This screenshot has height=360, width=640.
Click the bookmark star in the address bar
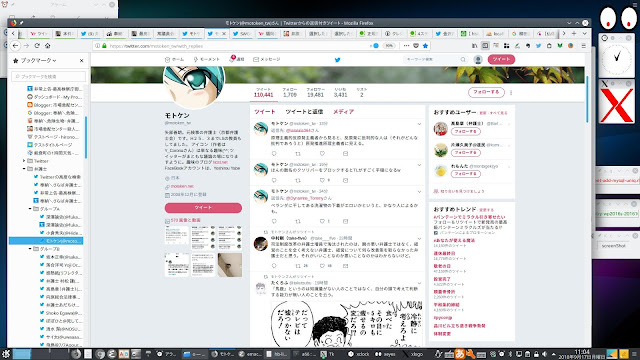[x=425, y=46]
